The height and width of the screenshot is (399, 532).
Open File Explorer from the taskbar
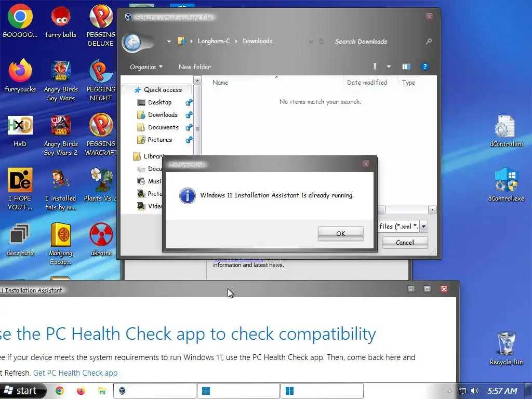point(102,391)
